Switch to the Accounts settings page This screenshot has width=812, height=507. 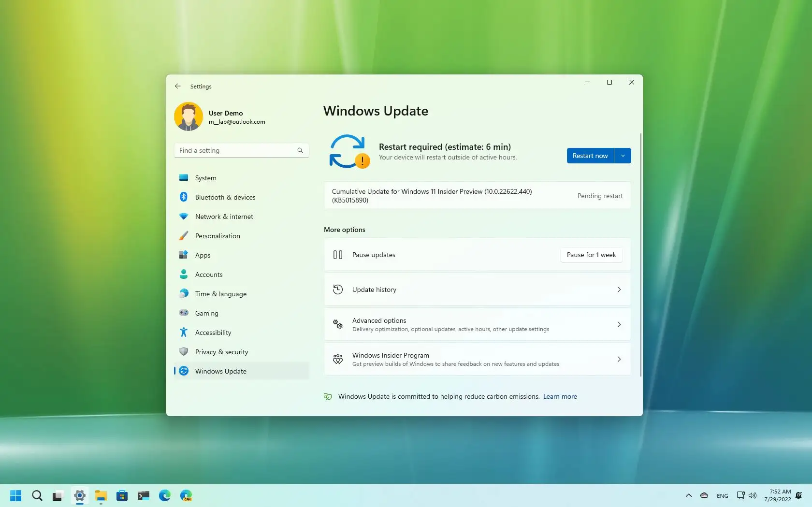209,274
